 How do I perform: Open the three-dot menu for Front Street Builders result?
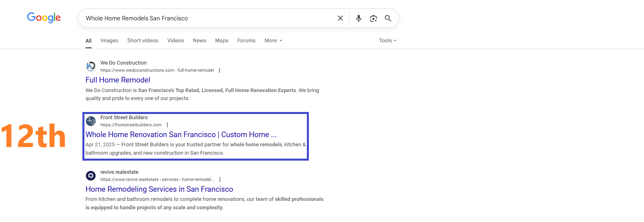point(167,125)
